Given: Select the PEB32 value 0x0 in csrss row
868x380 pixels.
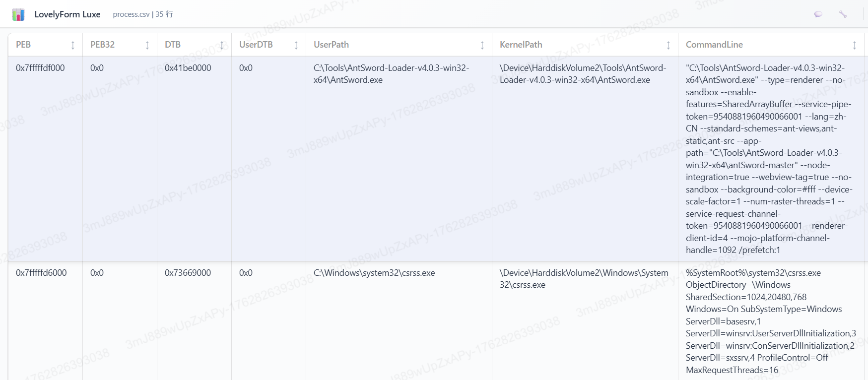Looking at the screenshot, I should pyautogui.click(x=97, y=273).
